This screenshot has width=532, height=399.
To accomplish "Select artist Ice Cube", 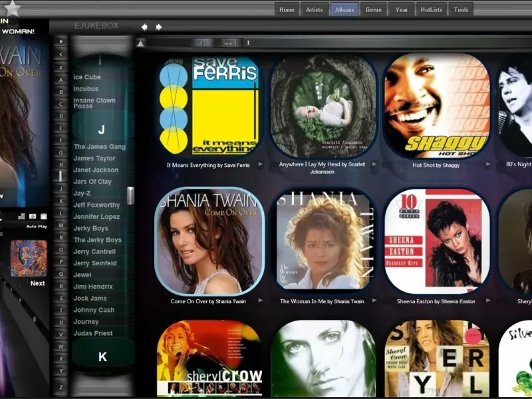I will (87, 77).
